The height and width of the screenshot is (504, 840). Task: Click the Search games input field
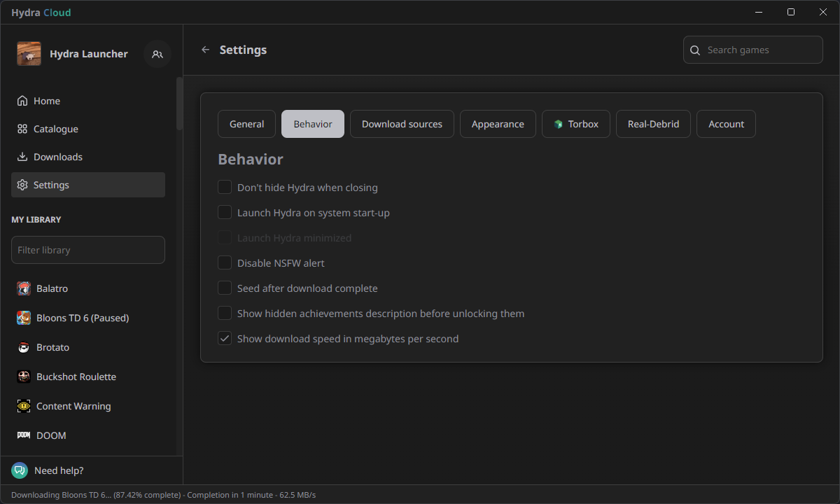tap(761, 50)
